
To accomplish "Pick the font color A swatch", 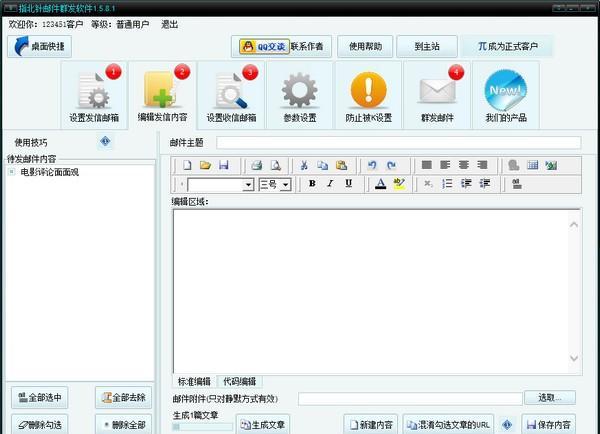I will [x=380, y=184].
